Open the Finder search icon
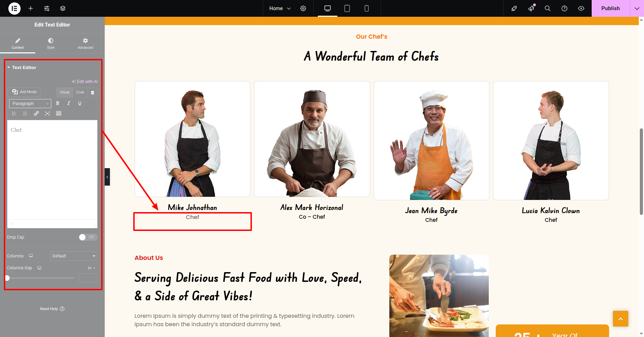The width and height of the screenshot is (644, 337). coord(548,8)
